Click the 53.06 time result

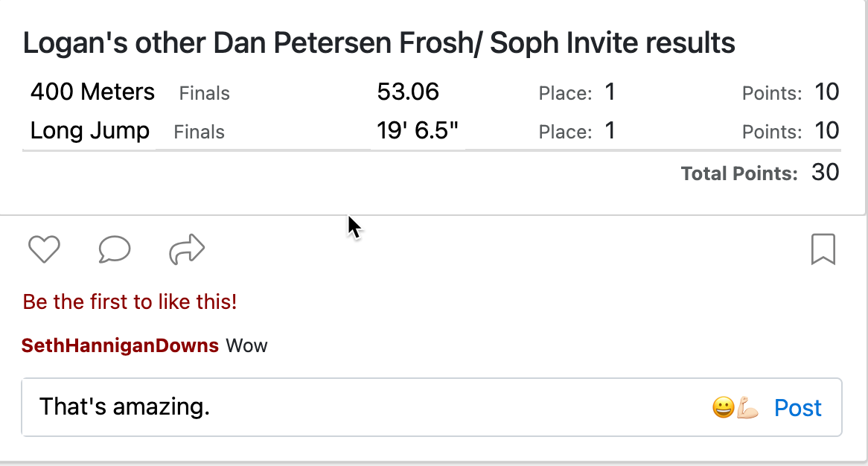(408, 92)
